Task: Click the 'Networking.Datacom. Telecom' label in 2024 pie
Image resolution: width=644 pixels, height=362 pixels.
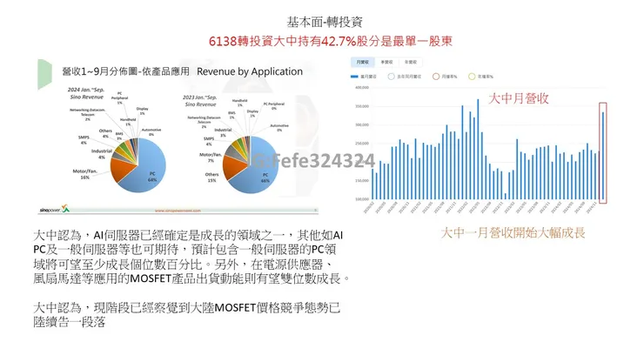Action: point(88,114)
